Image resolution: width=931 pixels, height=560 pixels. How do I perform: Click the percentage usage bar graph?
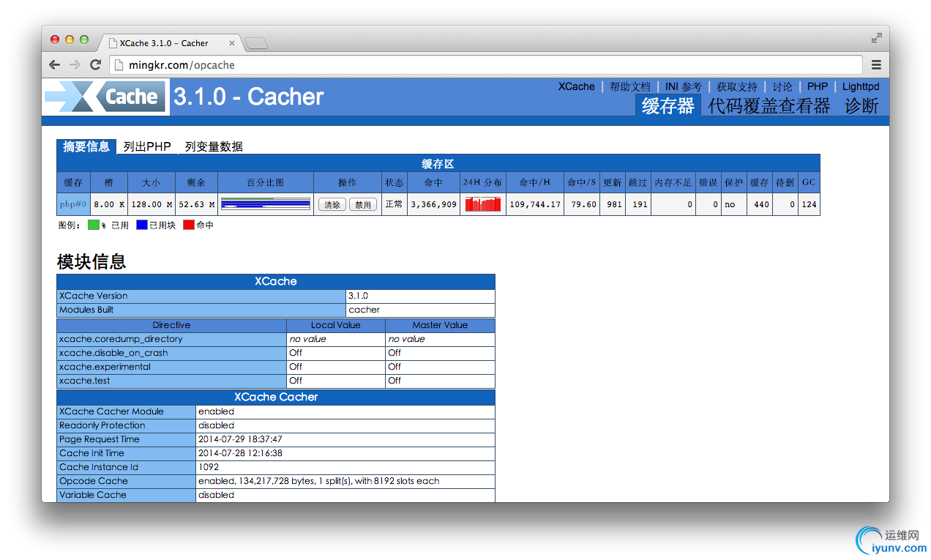[266, 204]
